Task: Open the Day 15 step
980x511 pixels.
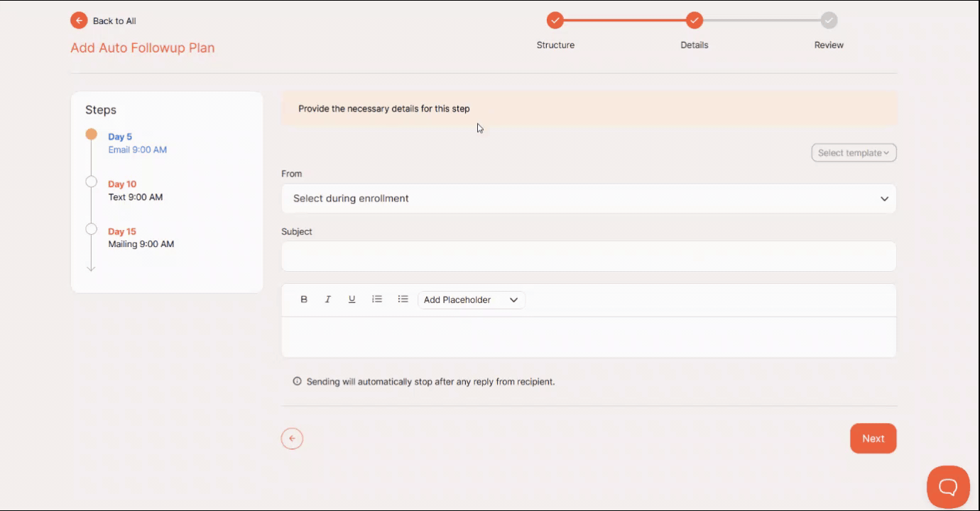Action: [x=122, y=231]
